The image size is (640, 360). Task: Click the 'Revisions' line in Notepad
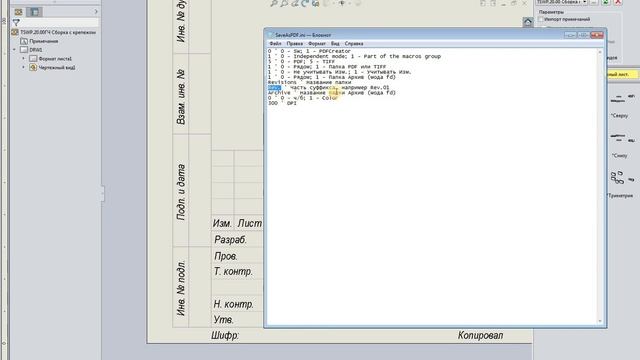tap(309, 82)
